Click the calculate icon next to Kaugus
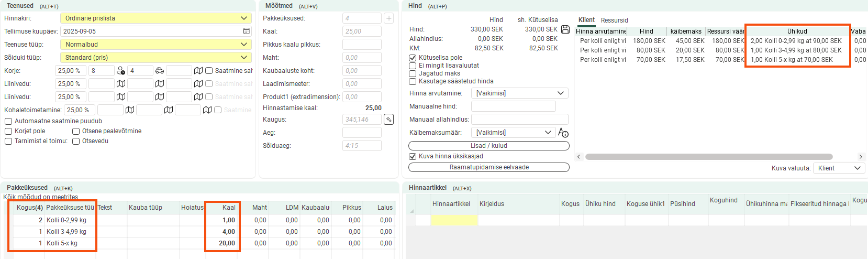The image size is (868, 259). (x=388, y=120)
